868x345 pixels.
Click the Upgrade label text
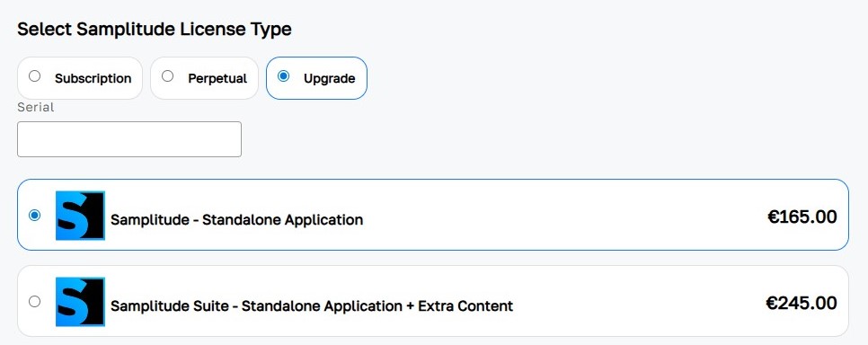coord(330,79)
